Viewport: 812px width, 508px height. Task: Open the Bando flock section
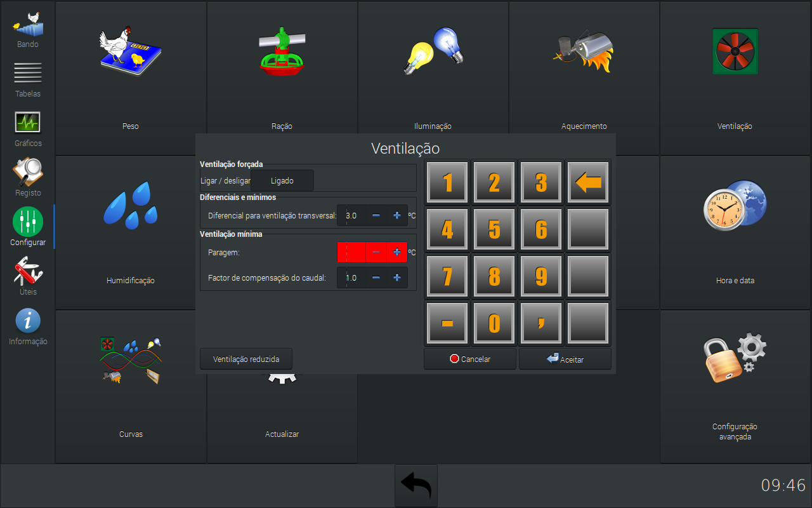[28, 30]
